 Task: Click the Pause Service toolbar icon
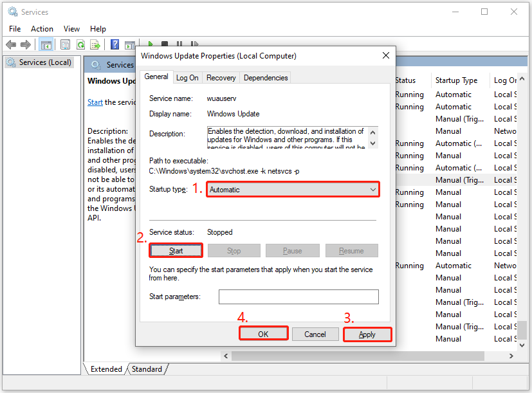(x=179, y=44)
